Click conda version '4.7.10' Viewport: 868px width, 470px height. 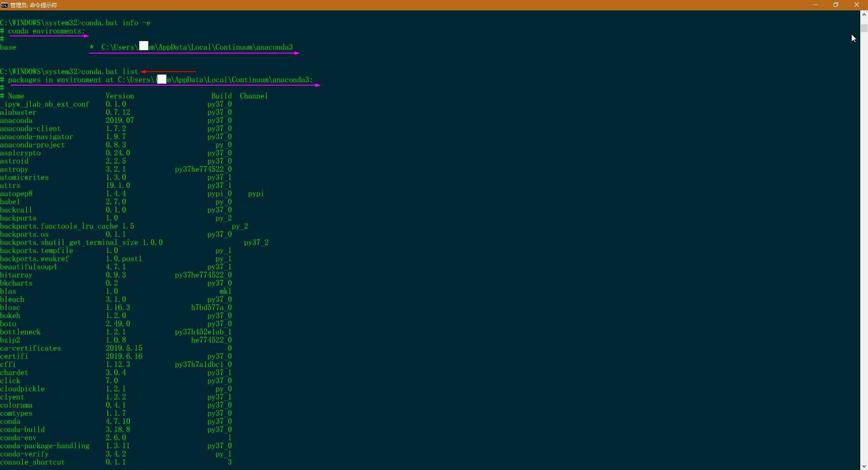pos(118,421)
